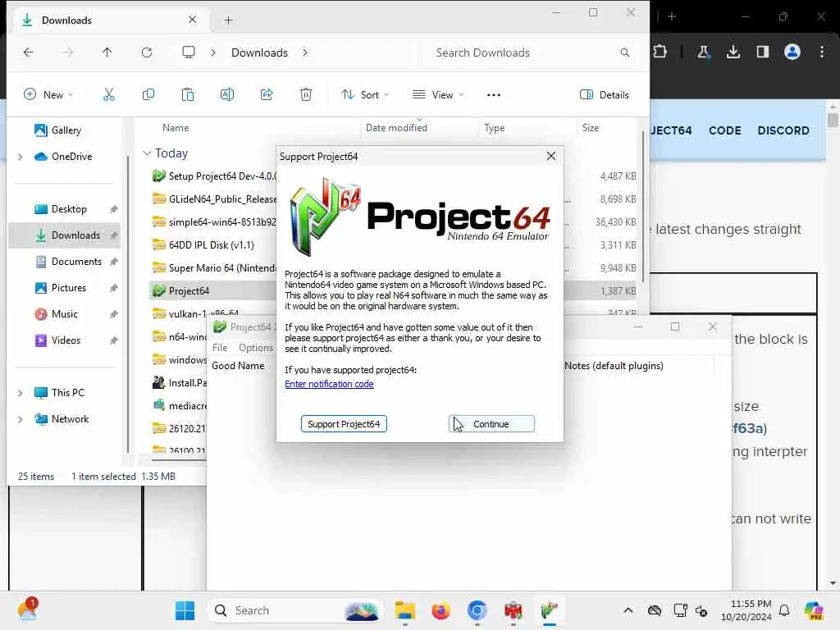The image size is (840, 630).
Task: Go up one folder level in File Explorer
Action: pyautogui.click(x=107, y=52)
